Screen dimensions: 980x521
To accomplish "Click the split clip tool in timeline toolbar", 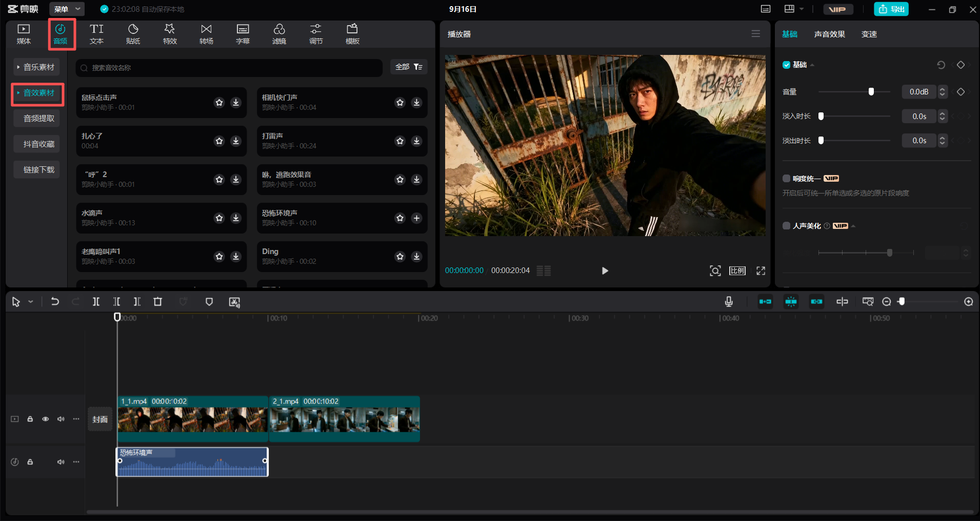I will (96, 302).
